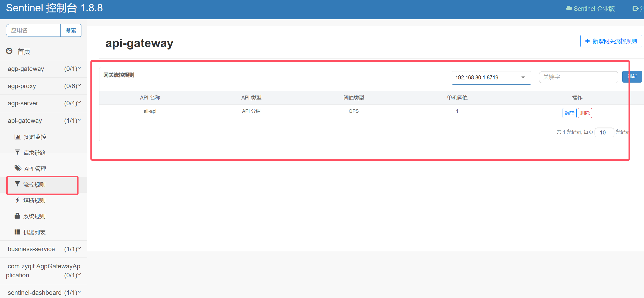644x298 pixels.
Task: Click the tags icon for API 管理
Action: click(18, 168)
